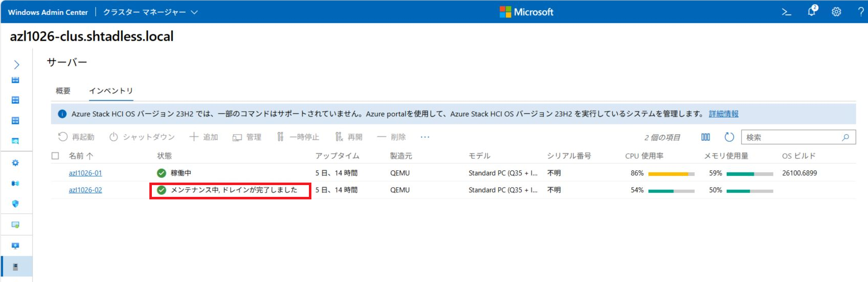Sort by アップタイム column header
Image resolution: width=868 pixels, height=282 pixels.
click(x=337, y=156)
